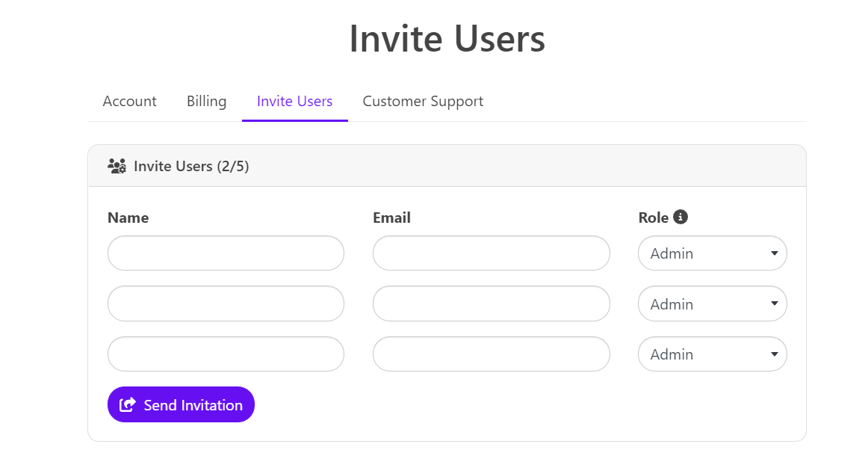Open the first row Role dropdown
The width and height of the screenshot is (868, 450).
coord(713,253)
